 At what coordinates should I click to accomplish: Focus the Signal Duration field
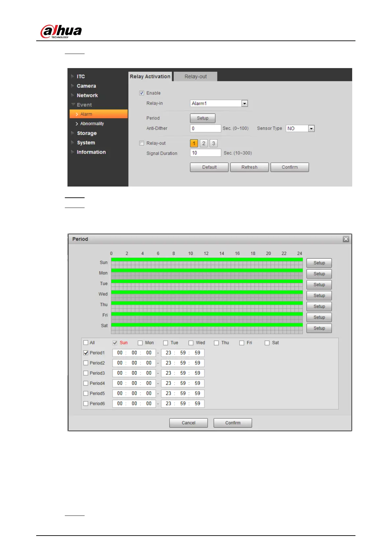click(x=205, y=153)
